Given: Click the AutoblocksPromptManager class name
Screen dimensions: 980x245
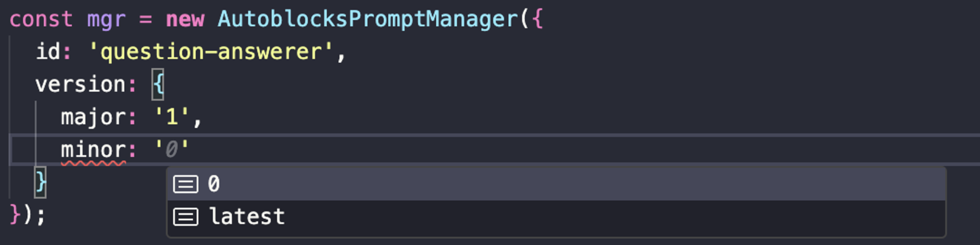Looking at the screenshot, I should click(x=367, y=19).
